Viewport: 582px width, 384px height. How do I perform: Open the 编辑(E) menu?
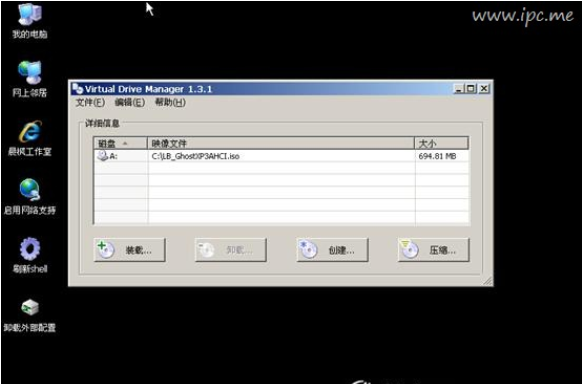130,102
